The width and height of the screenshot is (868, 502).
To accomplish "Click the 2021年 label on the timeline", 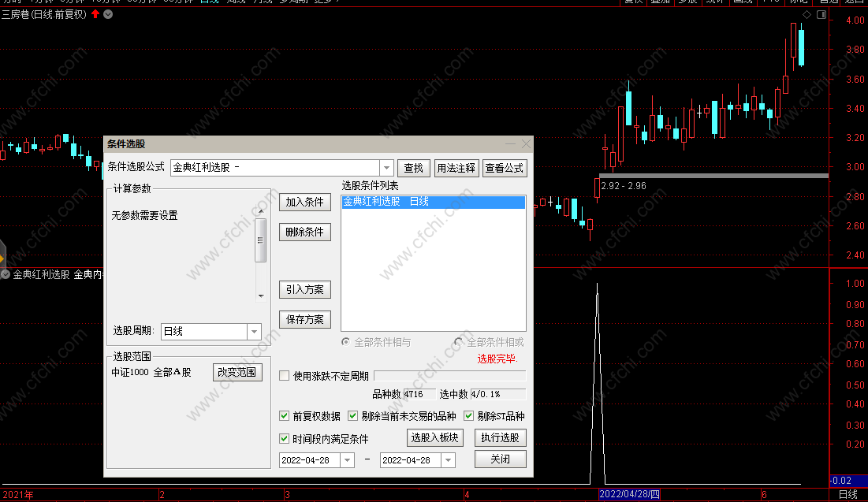I will 17,495.
